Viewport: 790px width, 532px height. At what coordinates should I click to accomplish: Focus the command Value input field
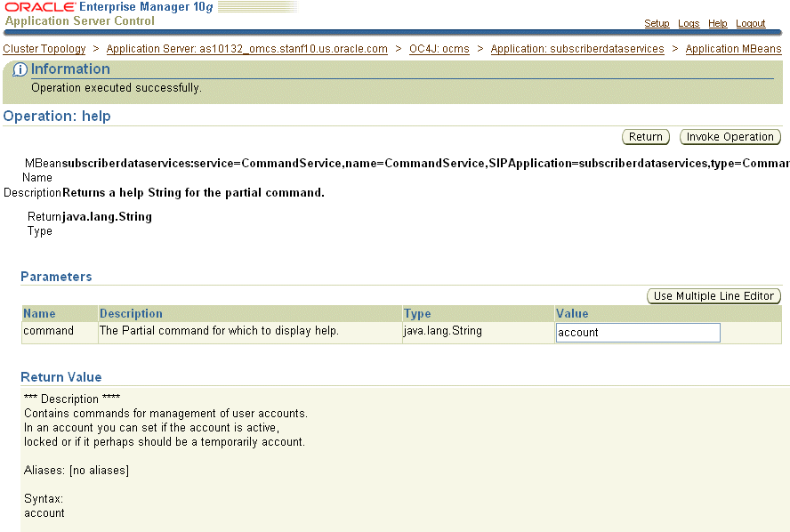tap(638, 333)
